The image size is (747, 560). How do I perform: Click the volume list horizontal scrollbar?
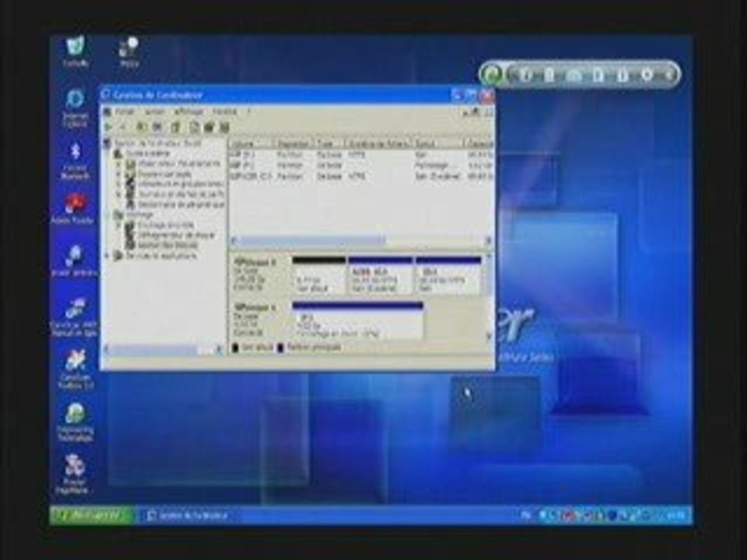coord(360,240)
